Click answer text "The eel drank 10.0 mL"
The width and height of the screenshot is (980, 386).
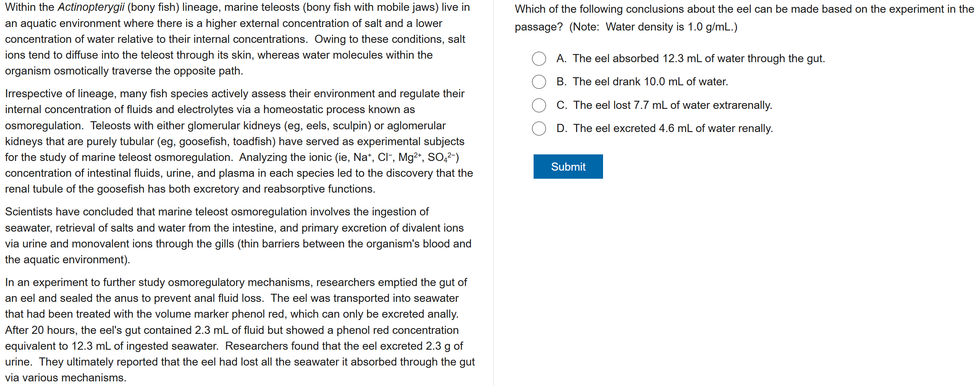650,82
